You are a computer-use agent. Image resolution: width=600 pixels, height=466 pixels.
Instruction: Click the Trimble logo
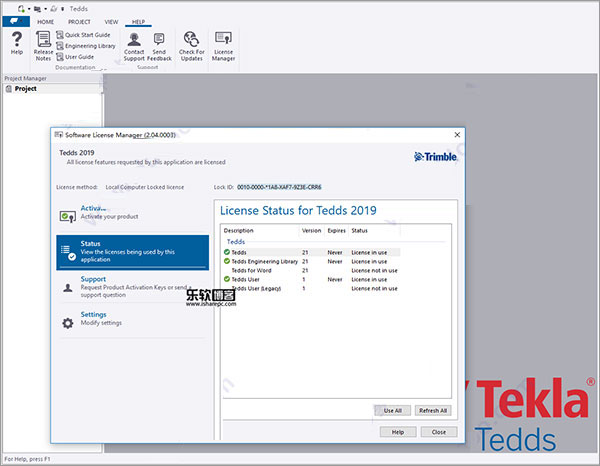pyautogui.click(x=435, y=157)
